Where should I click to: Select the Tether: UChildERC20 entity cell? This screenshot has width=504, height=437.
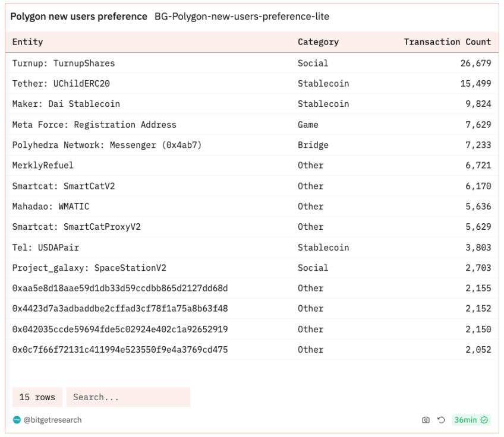point(61,84)
